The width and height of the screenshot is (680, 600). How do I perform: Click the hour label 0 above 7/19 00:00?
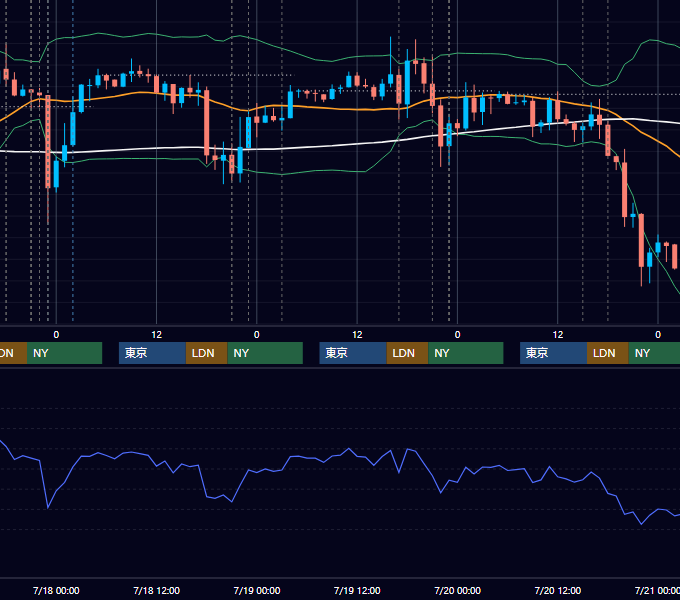(257, 335)
